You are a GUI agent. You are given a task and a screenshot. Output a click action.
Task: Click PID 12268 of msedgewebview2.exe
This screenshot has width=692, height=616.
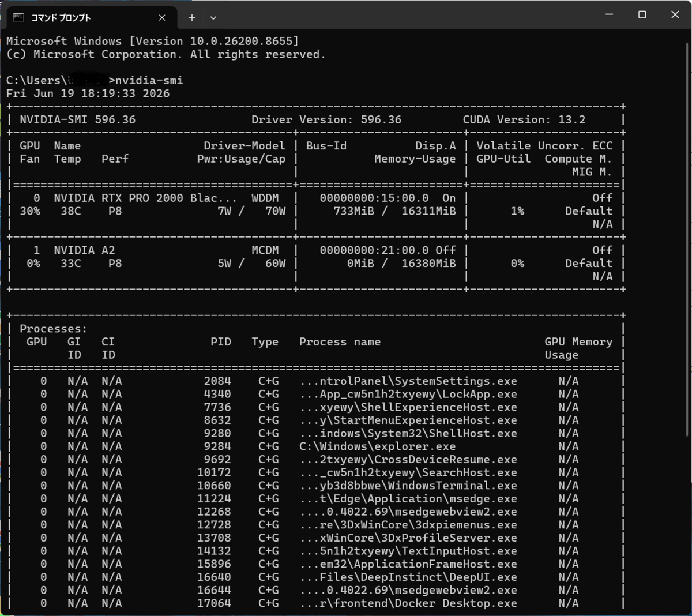(214, 512)
